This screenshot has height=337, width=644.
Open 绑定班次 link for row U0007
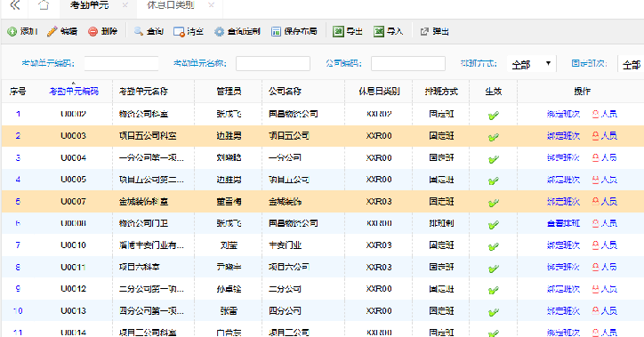tap(563, 202)
